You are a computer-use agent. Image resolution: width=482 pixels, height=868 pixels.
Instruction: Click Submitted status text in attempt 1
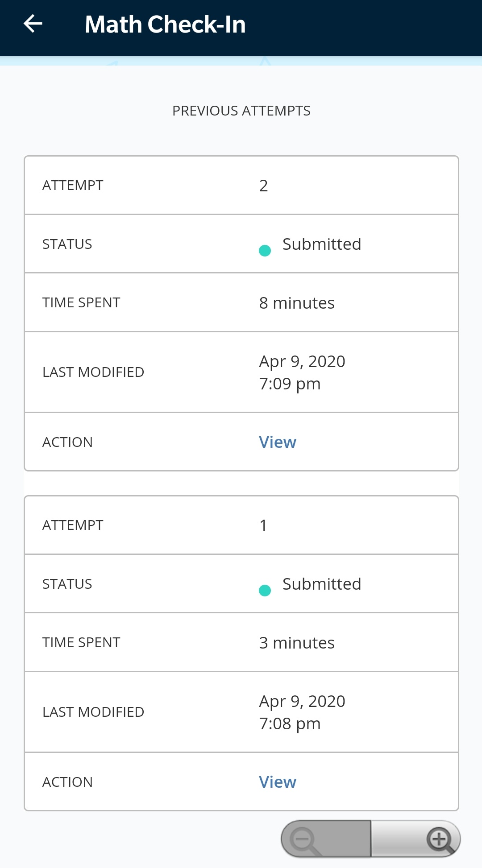pos(322,584)
